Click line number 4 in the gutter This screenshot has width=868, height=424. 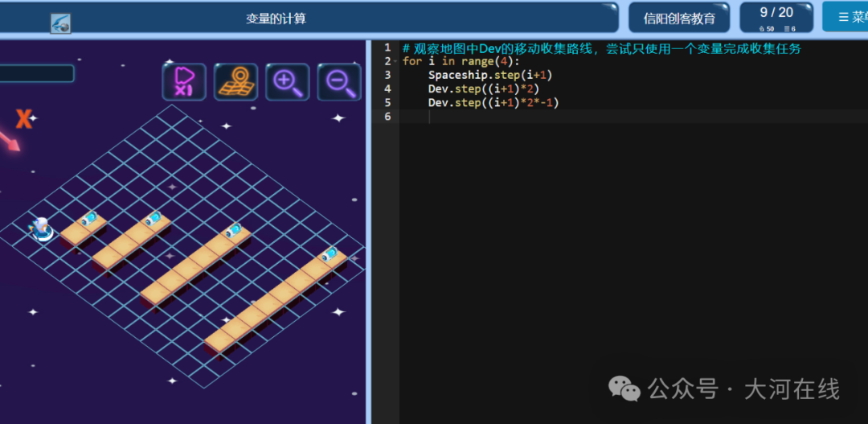point(387,89)
